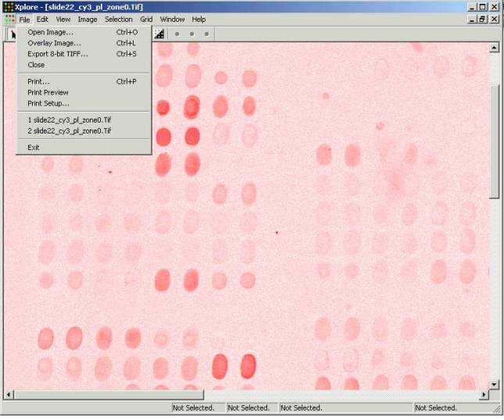Click the black-and-white histogram toolbar icon

(x=159, y=34)
